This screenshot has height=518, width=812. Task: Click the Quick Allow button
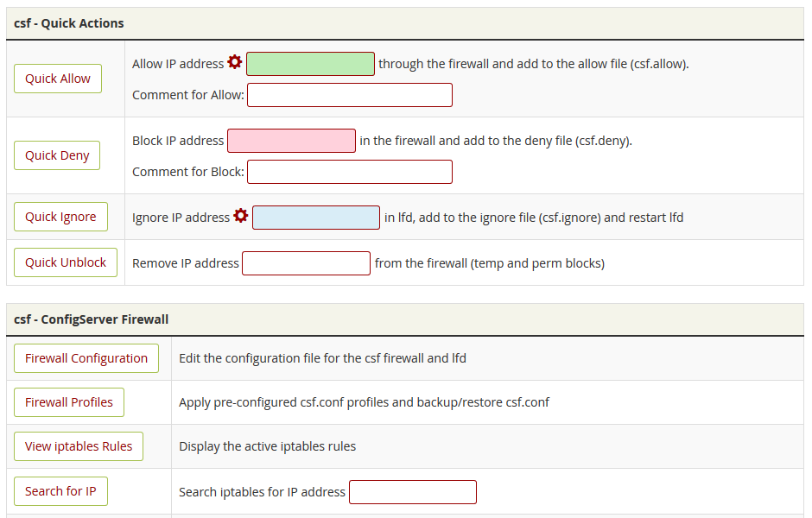point(57,78)
